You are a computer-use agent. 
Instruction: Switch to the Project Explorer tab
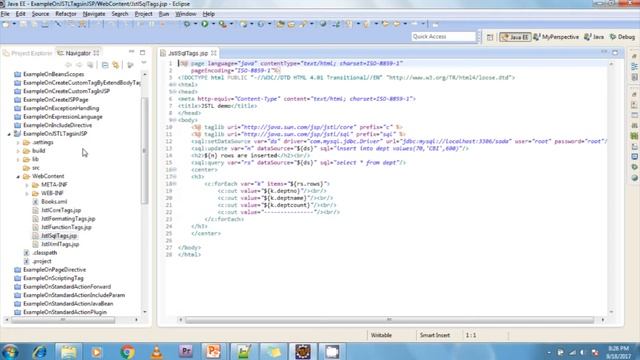(27, 53)
